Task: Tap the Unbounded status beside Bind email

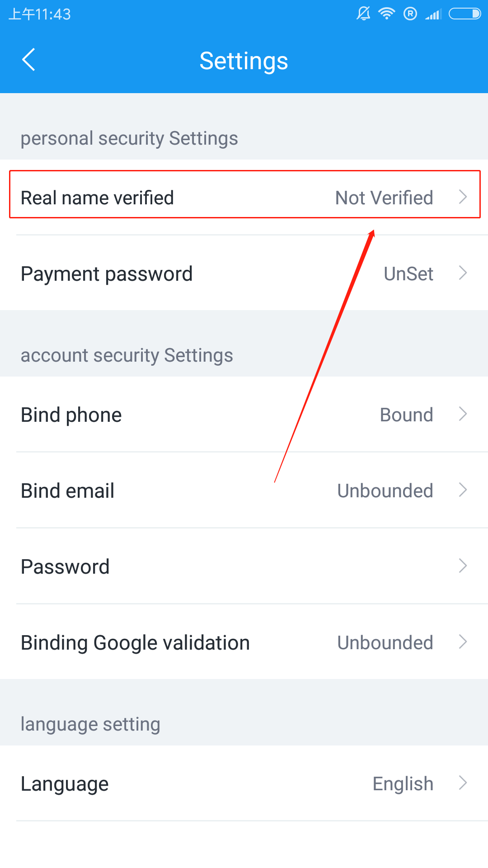Action: click(385, 491)
